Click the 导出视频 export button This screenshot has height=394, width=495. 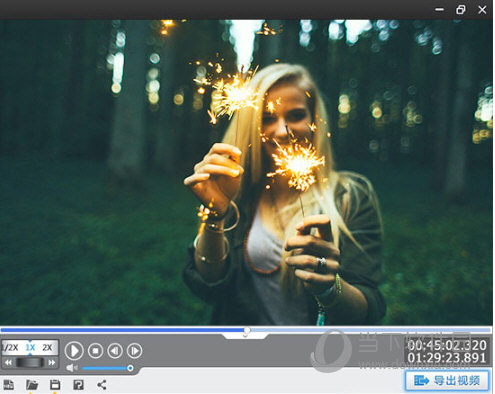point(447,380)
